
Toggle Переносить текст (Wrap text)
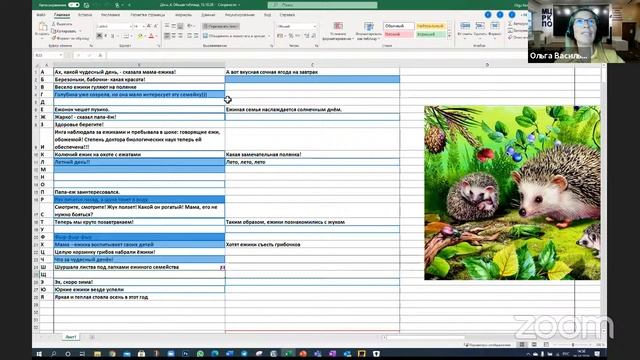[x=221, y=26]
